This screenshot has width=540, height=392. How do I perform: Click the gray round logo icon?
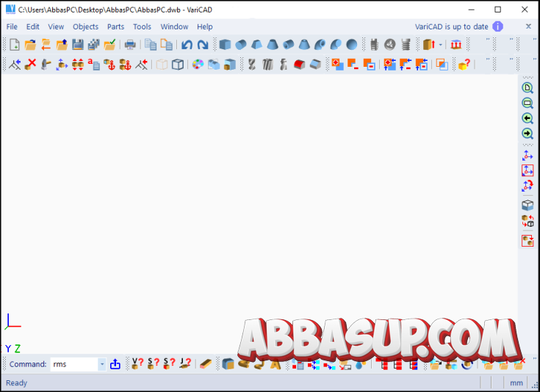coord(390,44)
